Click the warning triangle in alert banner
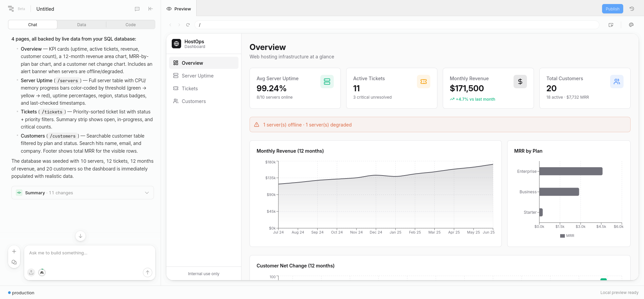 click(x=257, y=124)
